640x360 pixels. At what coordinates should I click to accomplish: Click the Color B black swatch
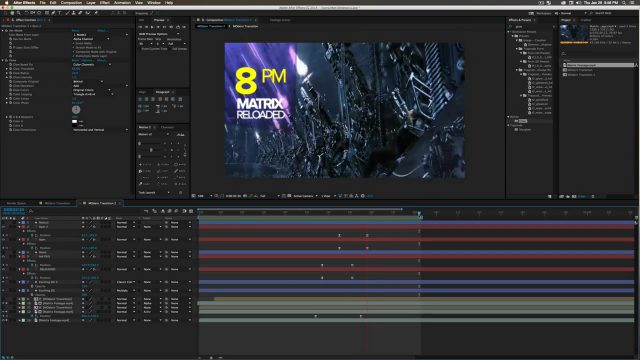(x=74, y=125)
